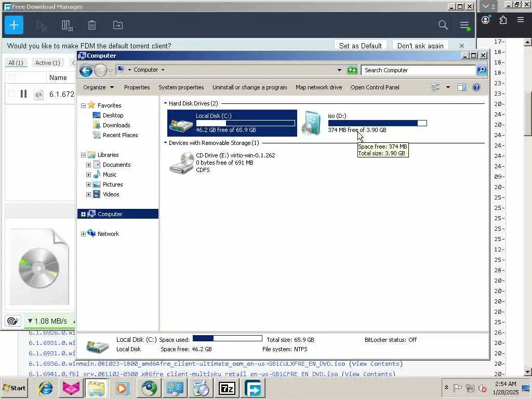
Task: Click Set as Default for the torrent client
Action: [x=361, y=46]
